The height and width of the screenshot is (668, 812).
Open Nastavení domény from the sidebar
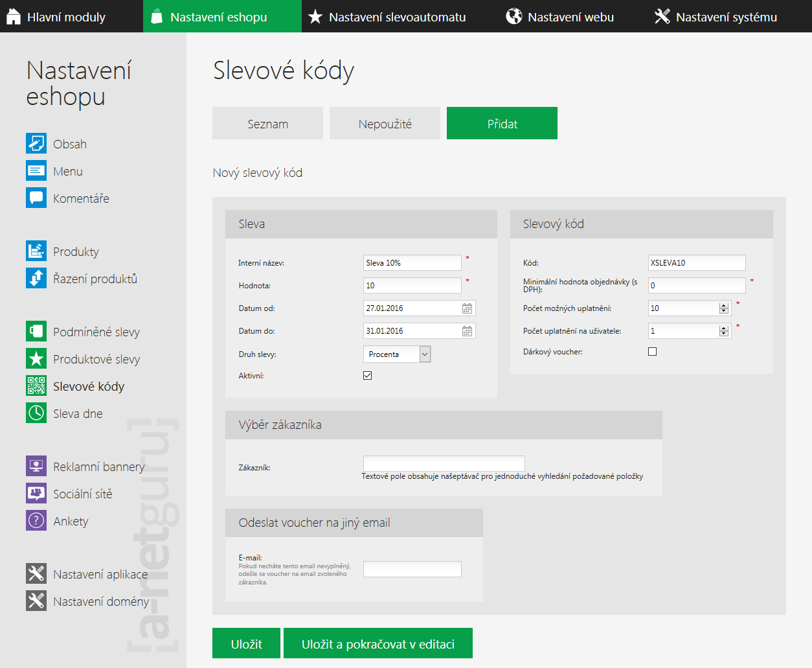click(x=101, y=601)
